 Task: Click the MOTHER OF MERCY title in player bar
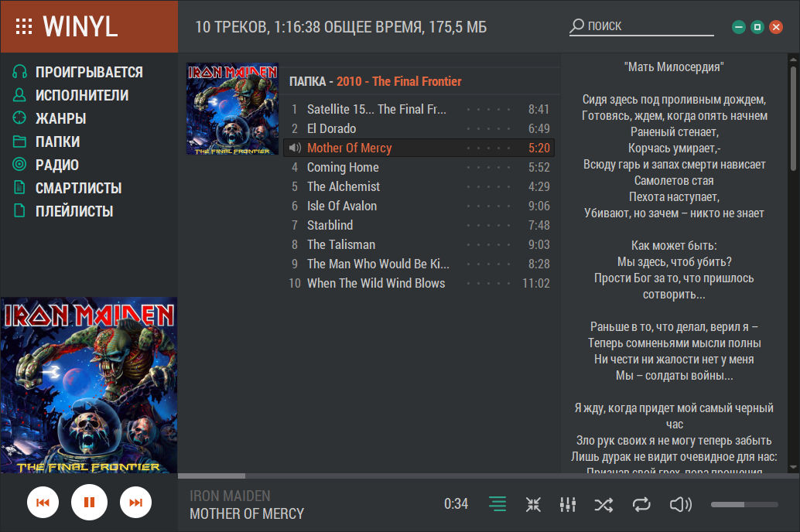tap(247, 513)
